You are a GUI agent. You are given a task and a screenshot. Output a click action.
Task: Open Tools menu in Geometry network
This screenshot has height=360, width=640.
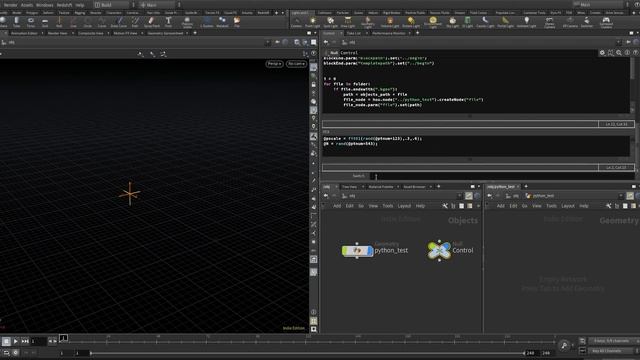click(551, 206)
